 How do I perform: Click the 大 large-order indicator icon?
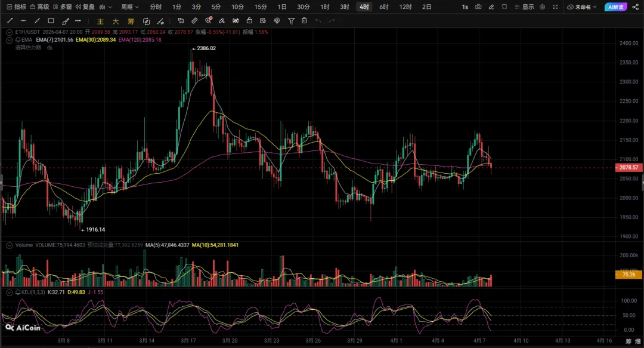(x=116, y=21)
